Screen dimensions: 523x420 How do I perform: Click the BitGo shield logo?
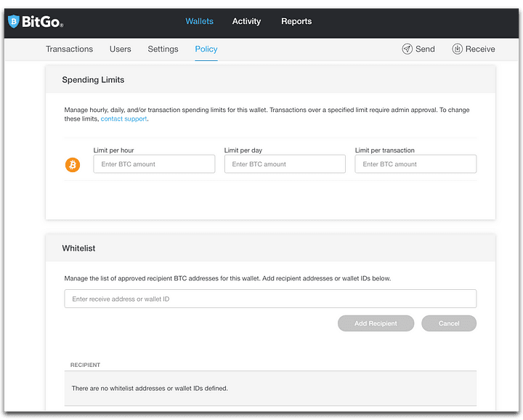tap(14, 22)
